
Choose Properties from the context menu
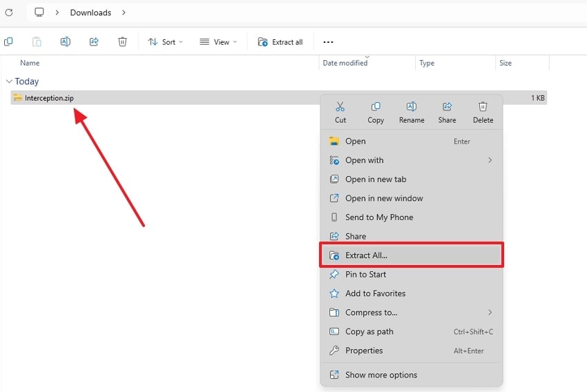411,351
